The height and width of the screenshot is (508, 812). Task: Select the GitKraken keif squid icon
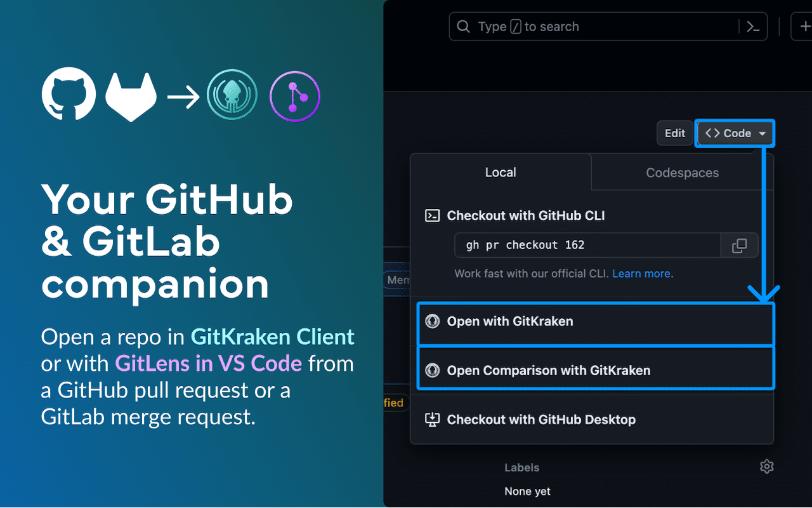click(x=232, y=94)
